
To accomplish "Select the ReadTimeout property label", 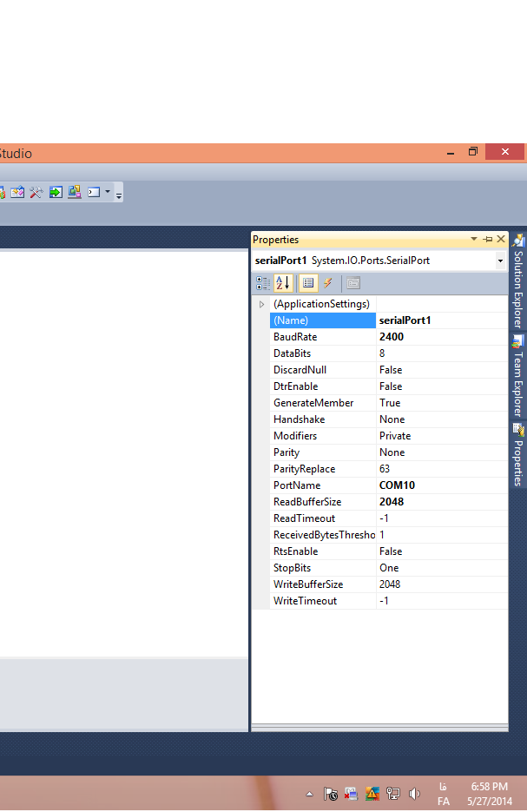I will coord(304,518).
